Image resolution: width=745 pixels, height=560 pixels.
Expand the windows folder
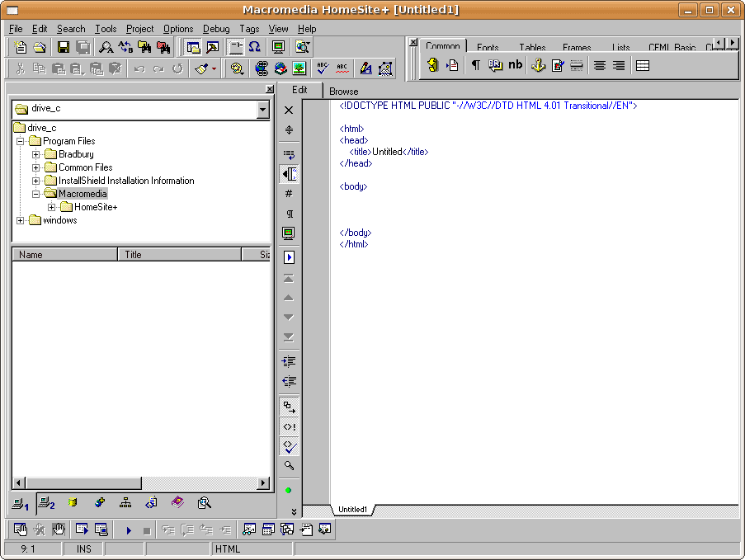pos(20,220)
